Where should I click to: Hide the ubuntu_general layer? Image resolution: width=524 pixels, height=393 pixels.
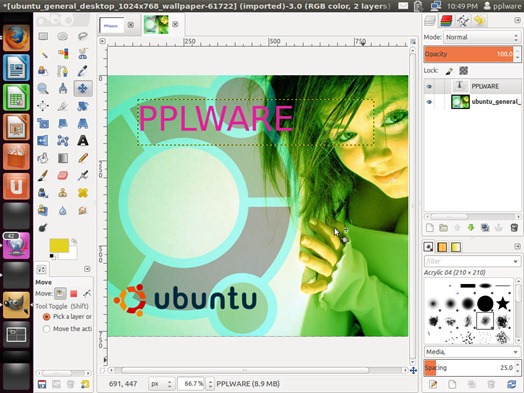(429, 102)
